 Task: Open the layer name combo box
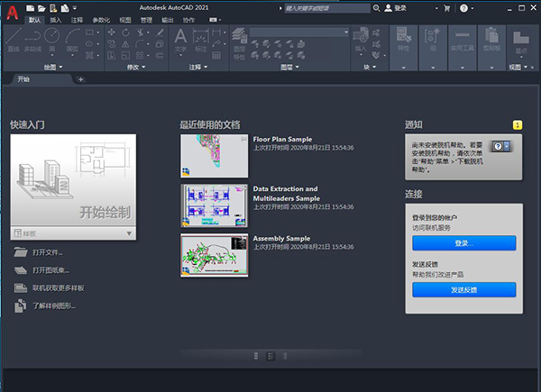click(299, 32)
